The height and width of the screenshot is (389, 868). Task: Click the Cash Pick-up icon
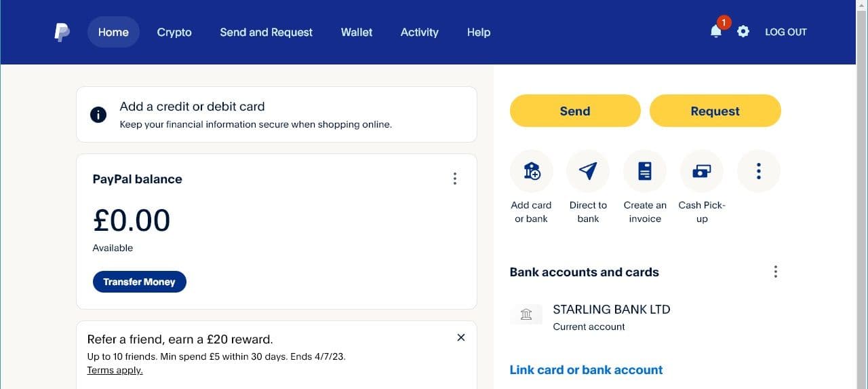click(x=702, y=172)
